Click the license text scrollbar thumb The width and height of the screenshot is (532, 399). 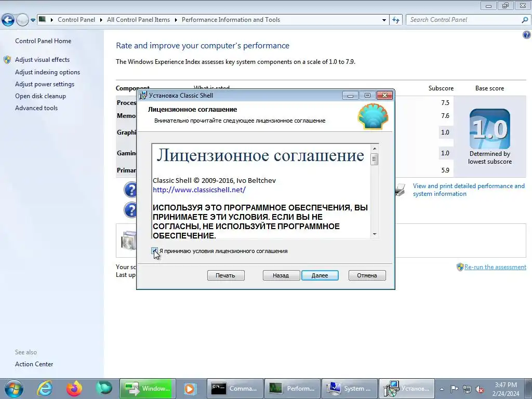[375, 159]
